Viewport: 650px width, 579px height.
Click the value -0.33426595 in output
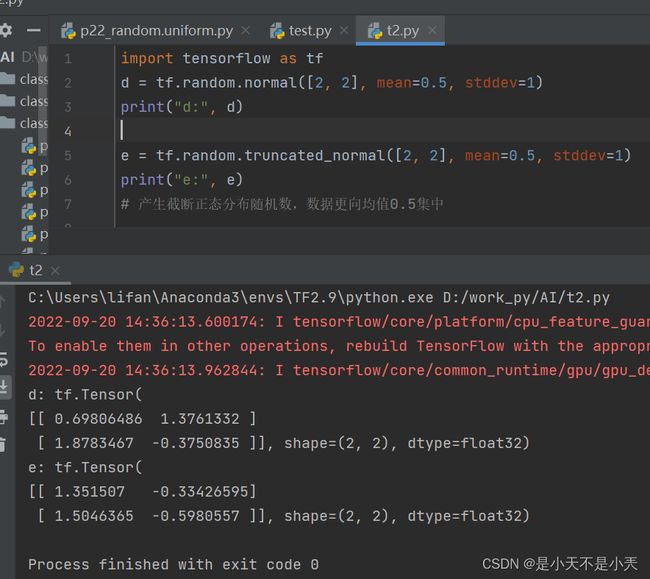tap(200, 492)
